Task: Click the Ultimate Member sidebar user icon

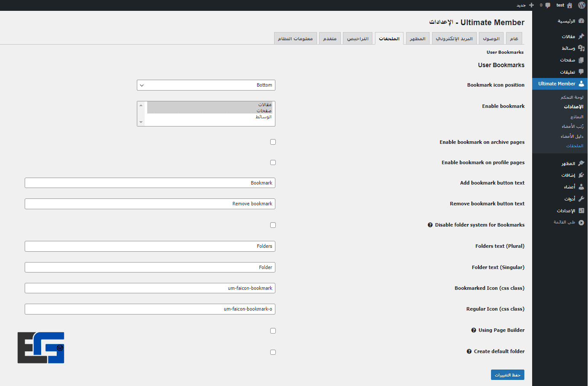Action: (581, 84)
